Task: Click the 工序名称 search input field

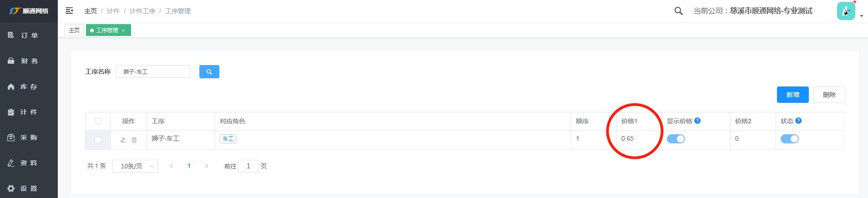Action: coord(153,71)
